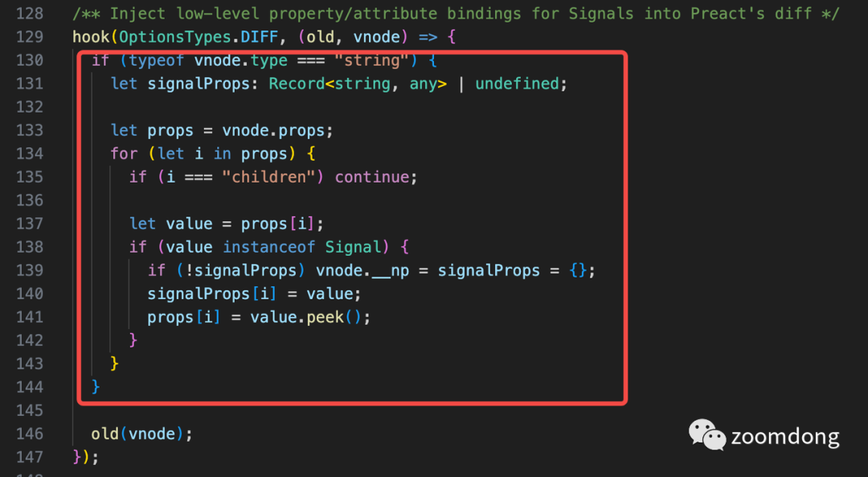Click line number 146 in gutter
This screenshot has height=477, width=868.
[x=30, y=434]
